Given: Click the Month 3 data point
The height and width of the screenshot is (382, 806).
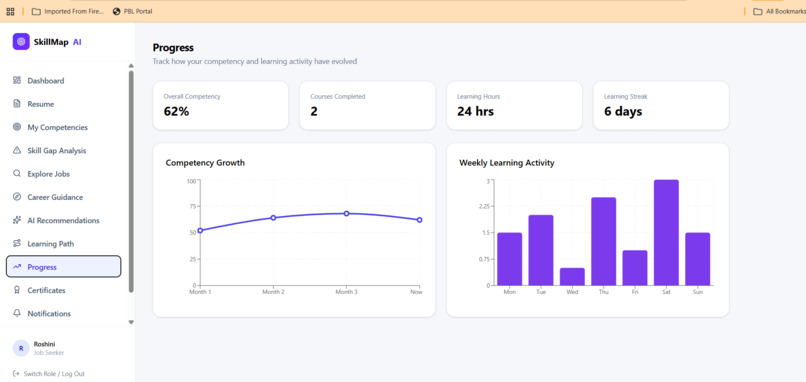Looking at the screenshot, I should tap(346, 213).
